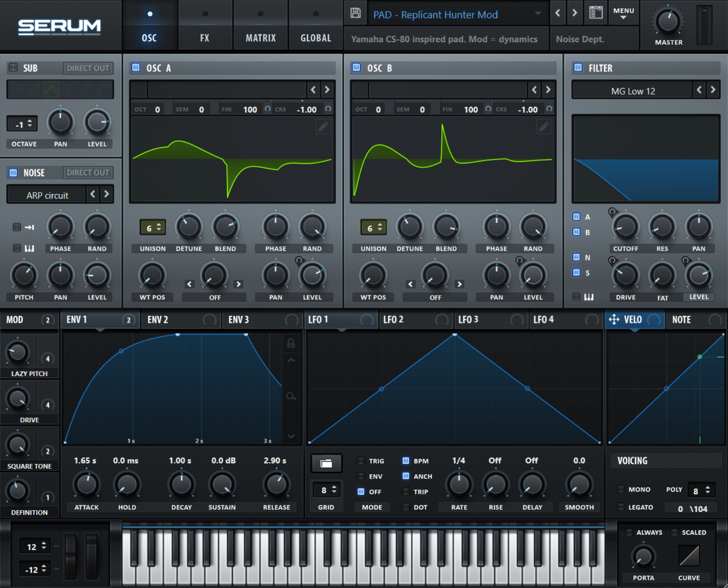Toggle filter keytrack piano icon
Screen dimensions: 728x588
pyautogui.click(x=588, y=297)
